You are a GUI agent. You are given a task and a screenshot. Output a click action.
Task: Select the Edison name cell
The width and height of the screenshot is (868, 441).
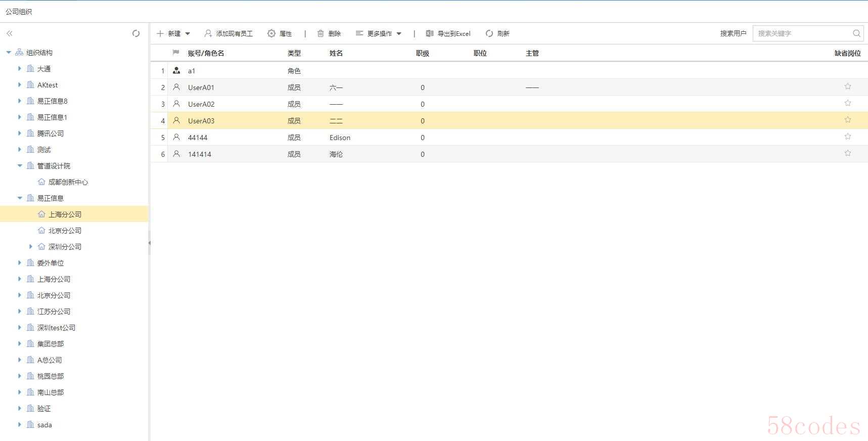(x=340, y=138)
